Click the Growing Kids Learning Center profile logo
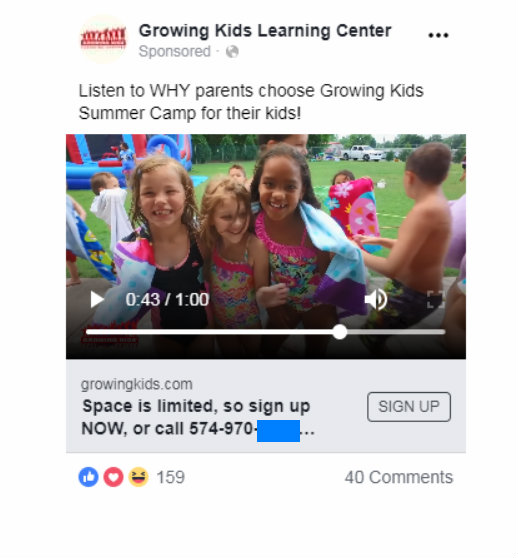The image size is (518, 558). (x=103, y=39)
